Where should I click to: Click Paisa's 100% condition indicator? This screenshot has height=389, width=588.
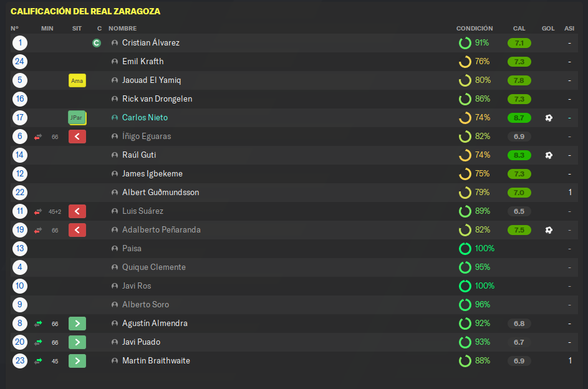pyautogui.click(x=476, y=249)
